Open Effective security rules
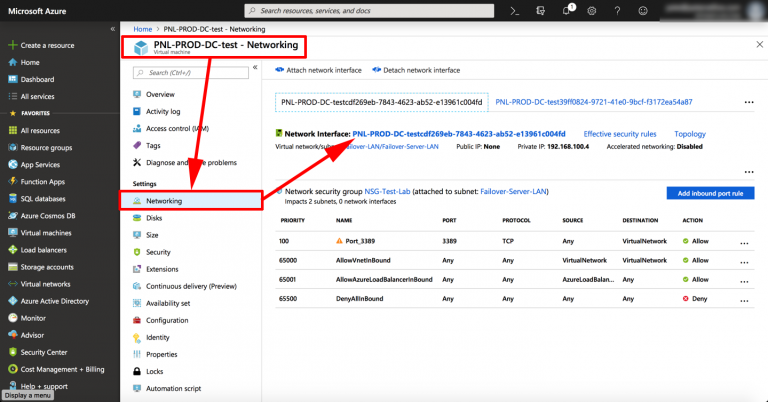 620,134
